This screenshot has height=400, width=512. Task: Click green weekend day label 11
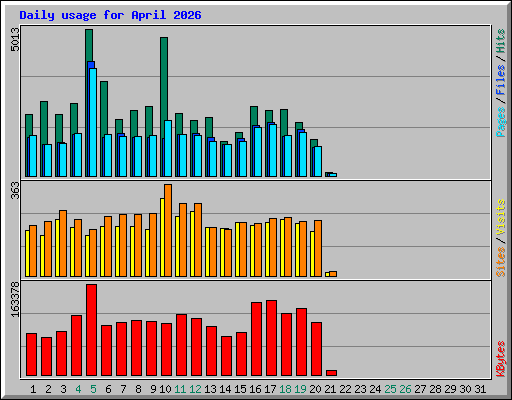tap(180, 389)
